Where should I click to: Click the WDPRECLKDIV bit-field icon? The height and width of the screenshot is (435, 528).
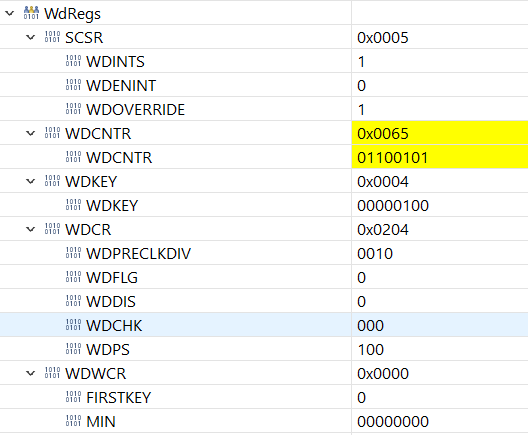click(x=73, y=253)
